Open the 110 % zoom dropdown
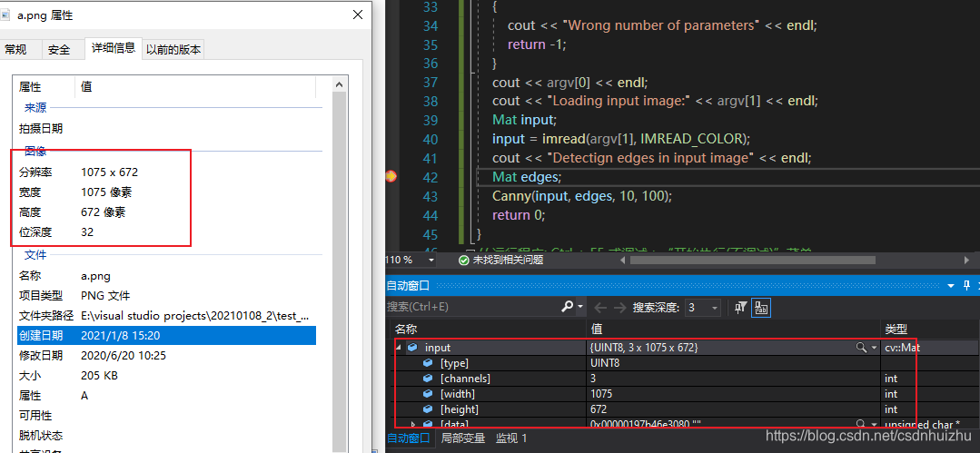 431,260
